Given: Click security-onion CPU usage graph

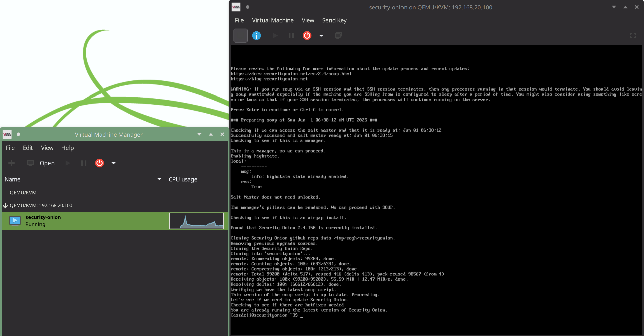Looking at the screenshot, I should 196,221.
